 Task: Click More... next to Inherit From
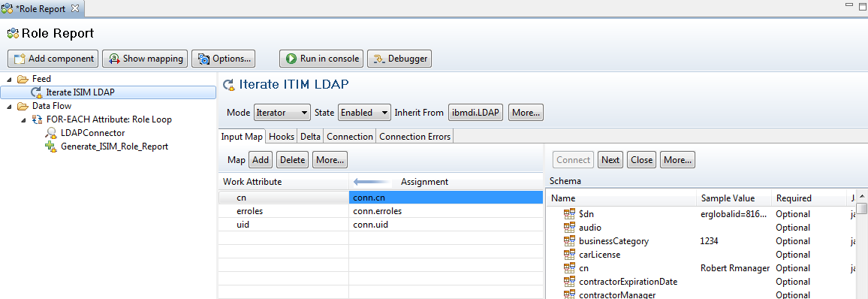point(526,113)
